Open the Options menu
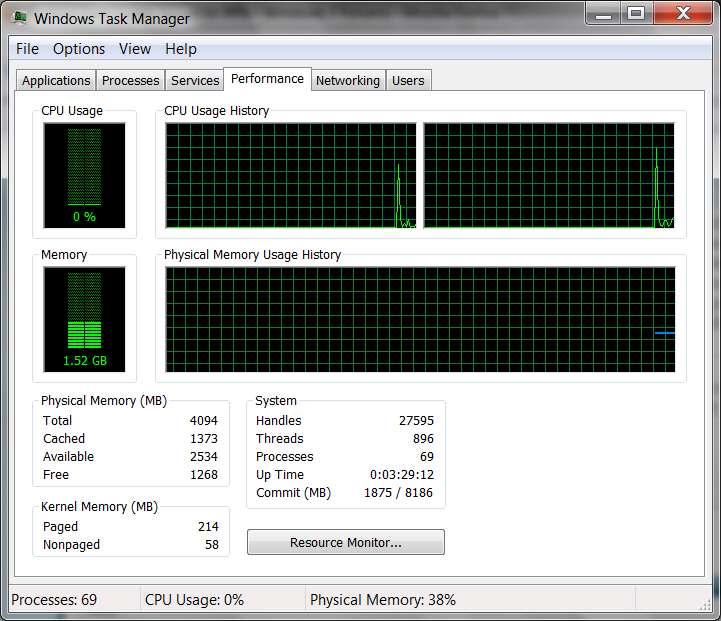Viewport: 721px width, 621px height. (79, 49)
